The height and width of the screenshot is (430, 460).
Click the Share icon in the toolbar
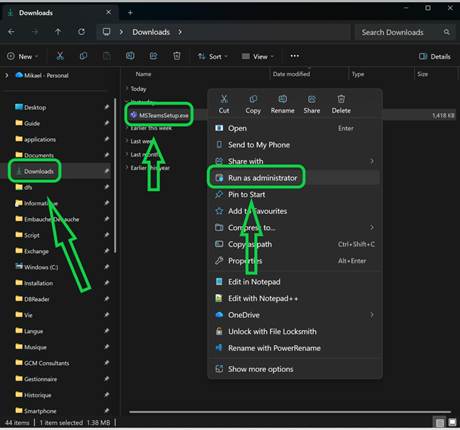(x=154, y=56)
